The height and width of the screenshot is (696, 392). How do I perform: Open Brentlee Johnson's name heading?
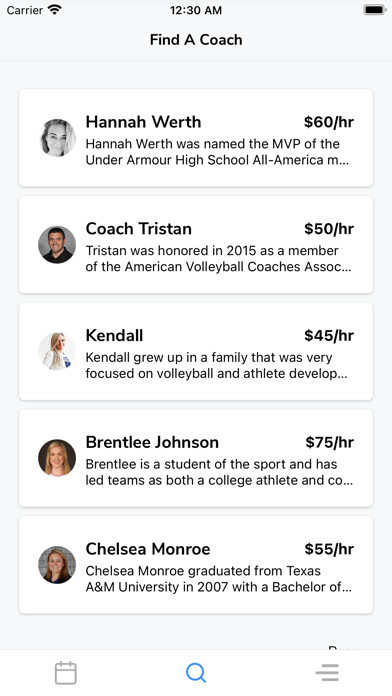tap(152, 442)
